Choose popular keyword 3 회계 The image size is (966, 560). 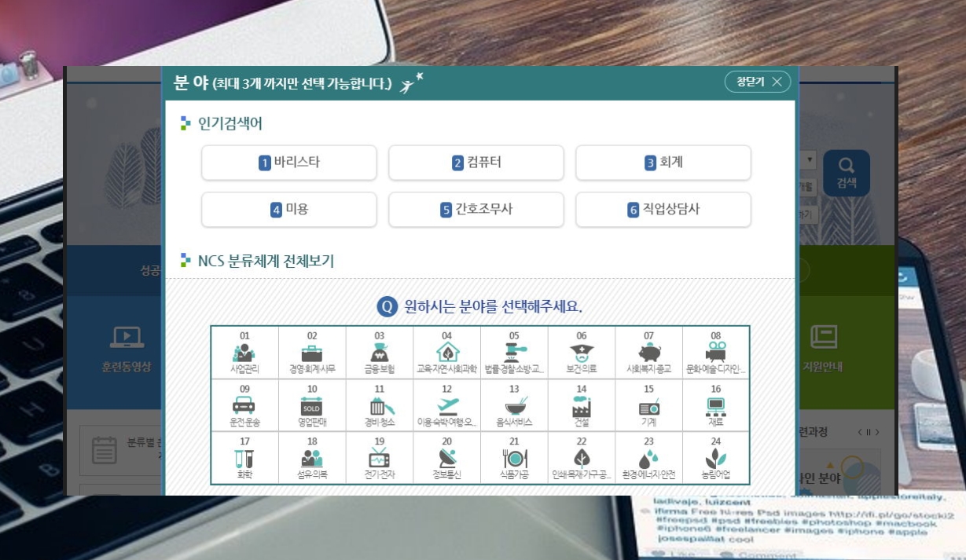point(663,163)
